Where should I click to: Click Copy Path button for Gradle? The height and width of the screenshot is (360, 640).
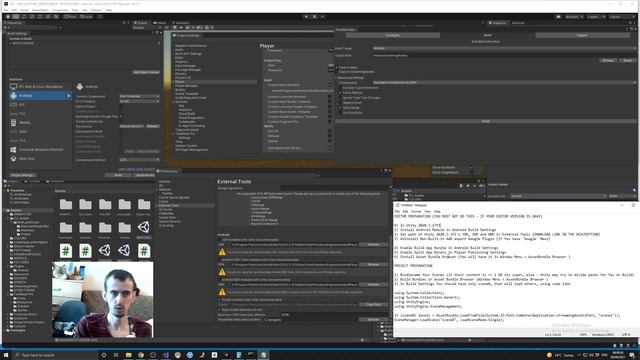coord(373,304)
